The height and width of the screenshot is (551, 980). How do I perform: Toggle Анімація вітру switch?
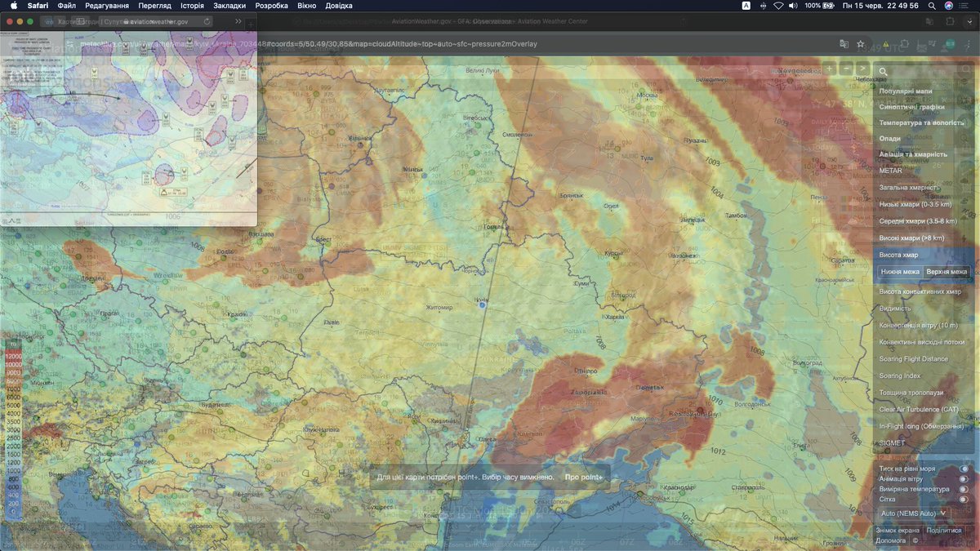964,479
